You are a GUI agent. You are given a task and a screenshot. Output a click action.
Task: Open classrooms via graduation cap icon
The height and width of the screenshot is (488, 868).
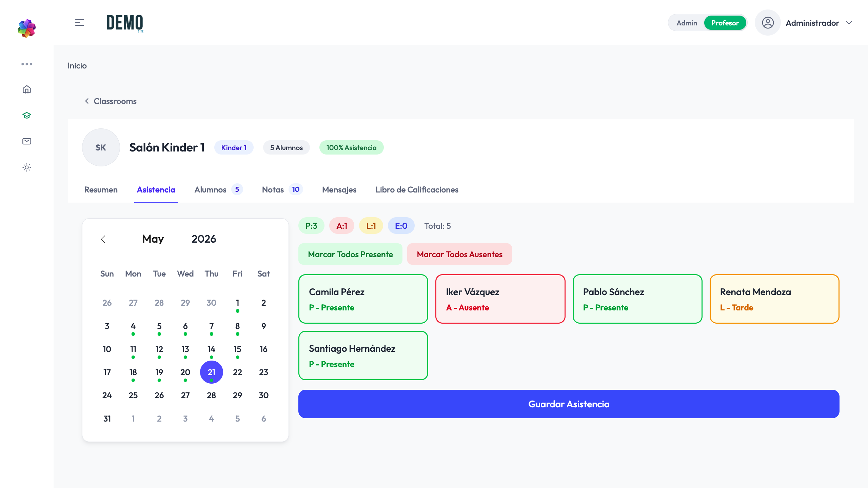(x=27, y=116)
